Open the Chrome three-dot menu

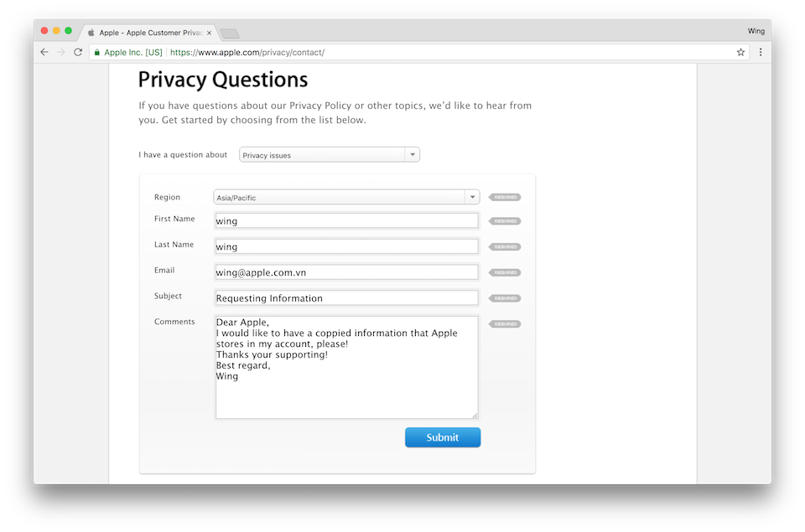pos(761,52)
